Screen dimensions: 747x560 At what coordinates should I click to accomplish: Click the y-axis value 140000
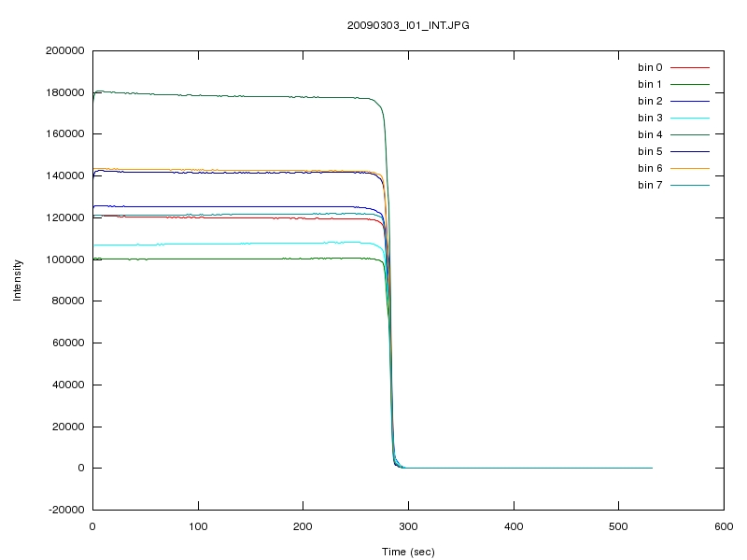click(65, 175)
